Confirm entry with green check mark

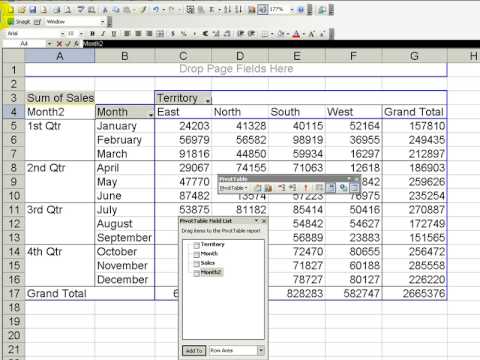pyautogui.click(x=68, y=44)
